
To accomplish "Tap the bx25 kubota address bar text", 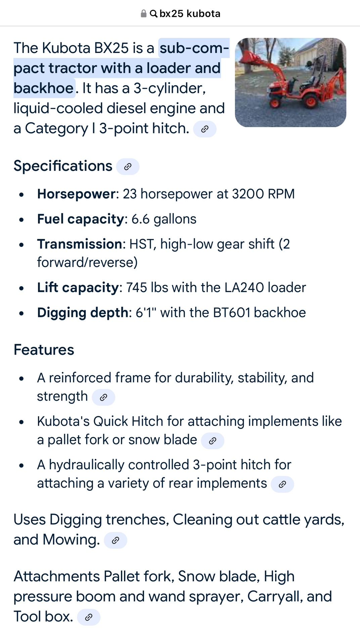I will 190,14.
